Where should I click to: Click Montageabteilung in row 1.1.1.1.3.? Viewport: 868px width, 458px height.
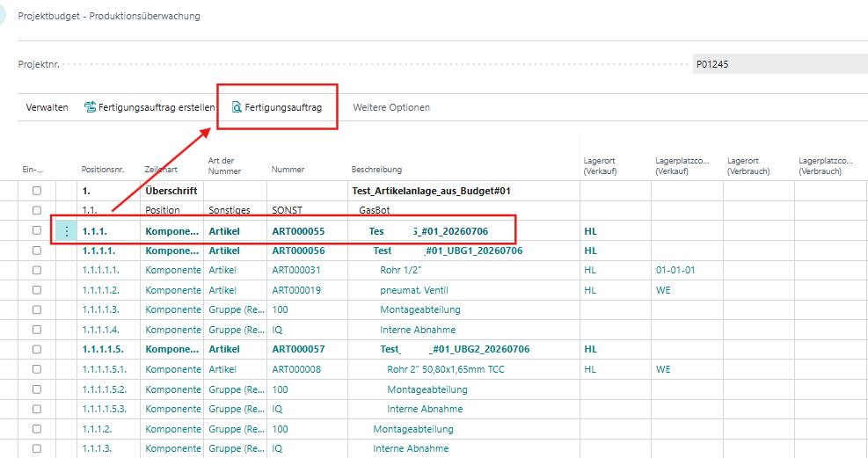pos(420,309)
